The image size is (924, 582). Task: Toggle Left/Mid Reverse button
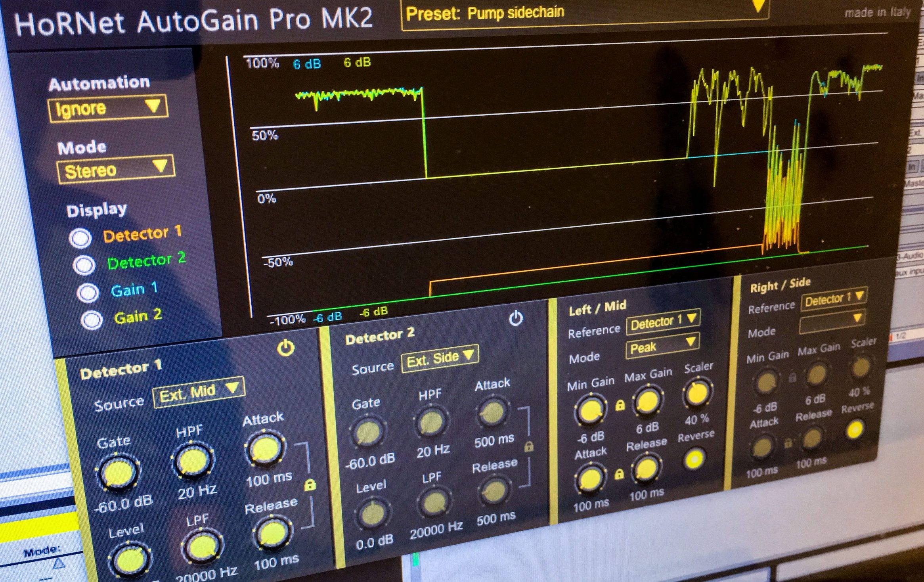[694, 459]
